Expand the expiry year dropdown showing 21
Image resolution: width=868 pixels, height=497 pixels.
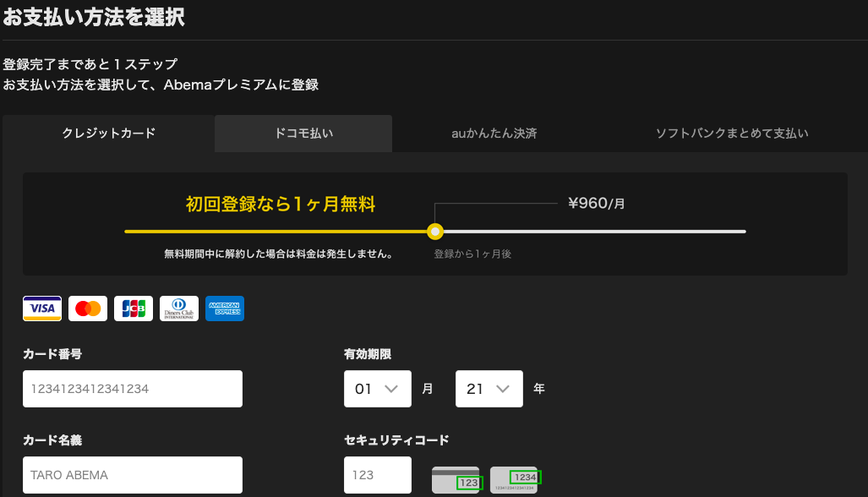pos(489,389)
